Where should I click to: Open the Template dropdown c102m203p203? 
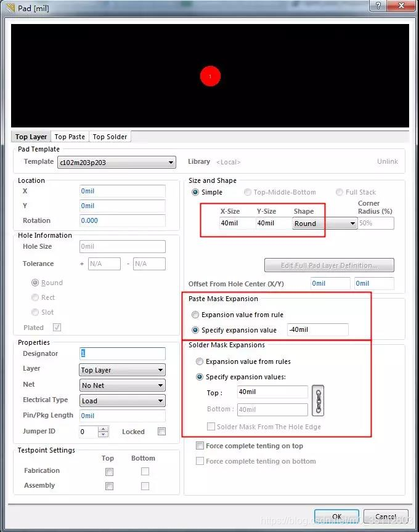pyautogui.click(x=116, y=162)
